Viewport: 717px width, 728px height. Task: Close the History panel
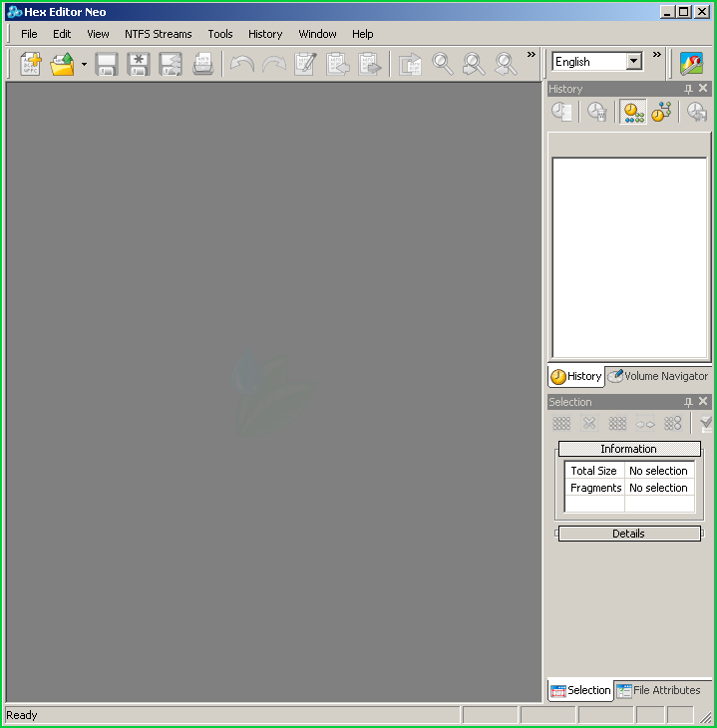[703, 88]
